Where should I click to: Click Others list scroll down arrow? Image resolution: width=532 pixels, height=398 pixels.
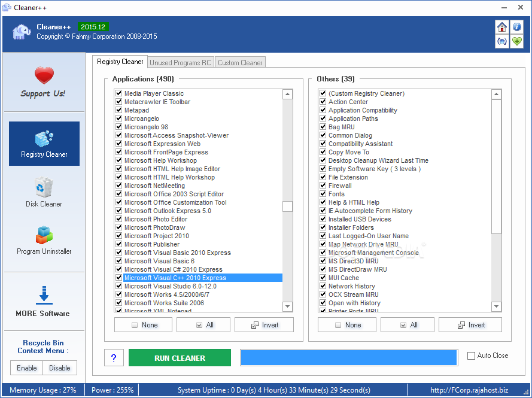coord(496,306)
